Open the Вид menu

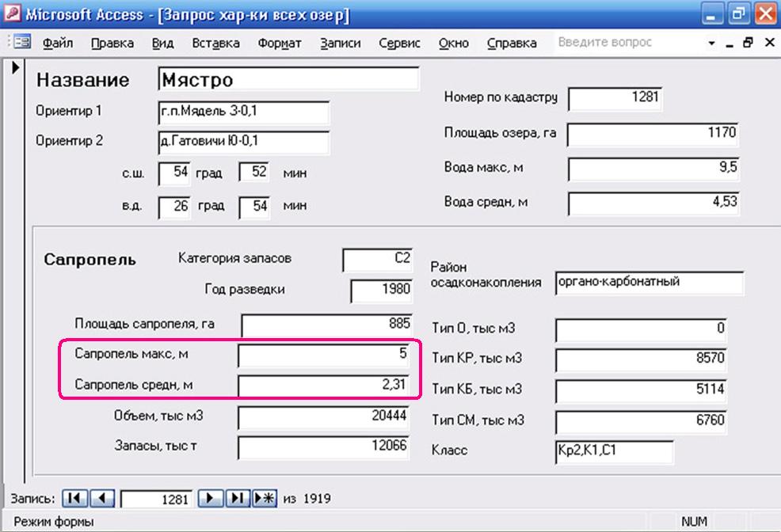pos(162,44)
